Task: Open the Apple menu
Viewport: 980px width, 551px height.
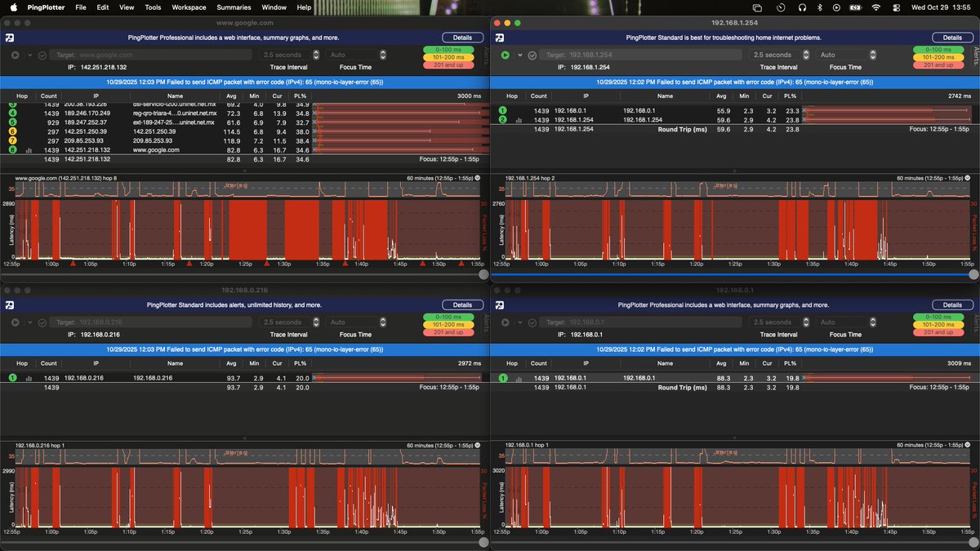Action: click(13, 7)
